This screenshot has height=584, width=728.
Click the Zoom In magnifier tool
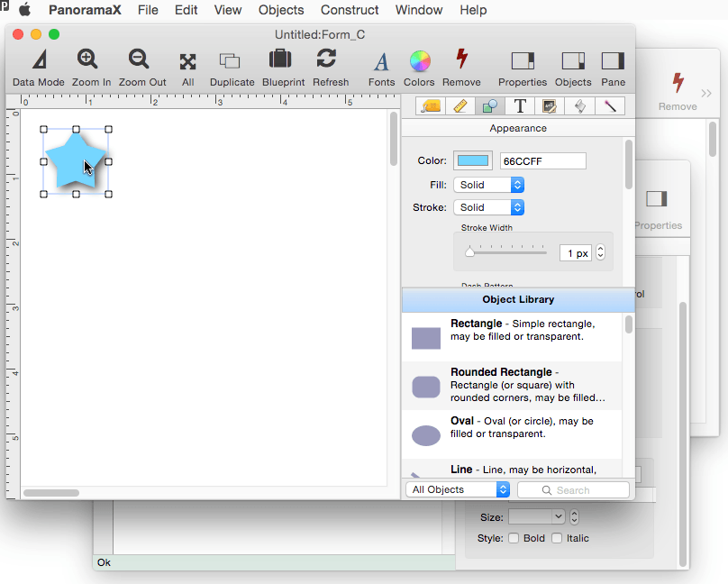[91, 68]
